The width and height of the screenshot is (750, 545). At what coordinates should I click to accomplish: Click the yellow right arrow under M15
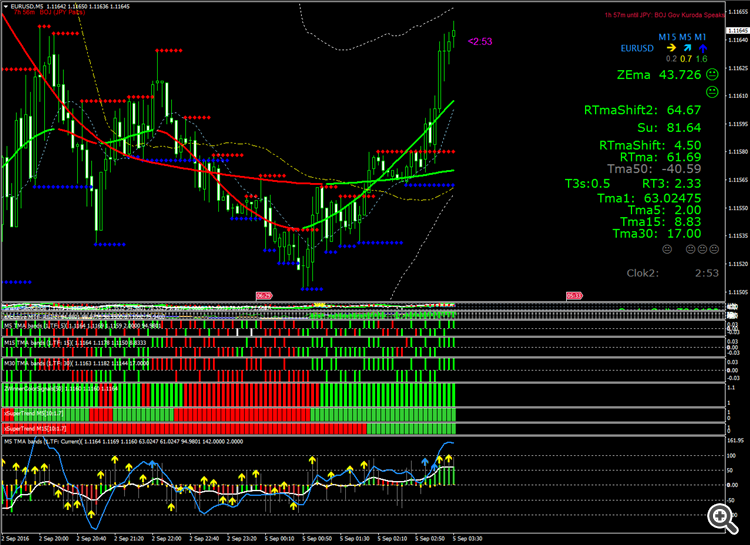point(671,48)
